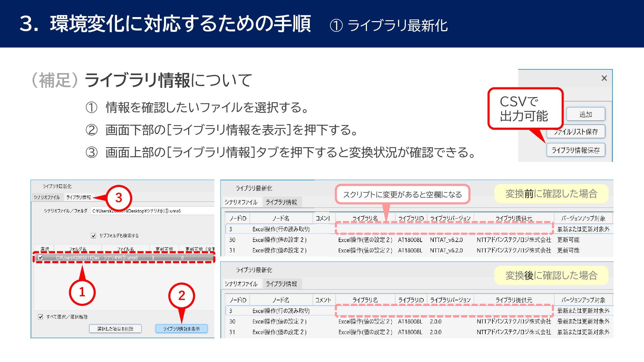Click バージョンアップ対象 column header in lower table
This screenshot has width=644, height=362.
pos(583,300)
